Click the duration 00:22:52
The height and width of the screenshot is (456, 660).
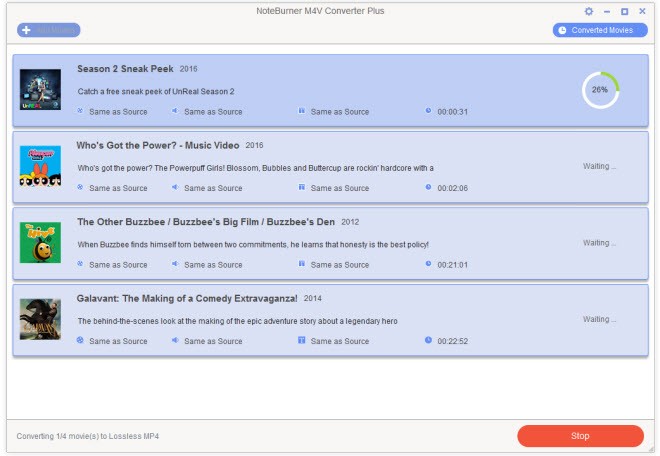[x=452, y=341]
